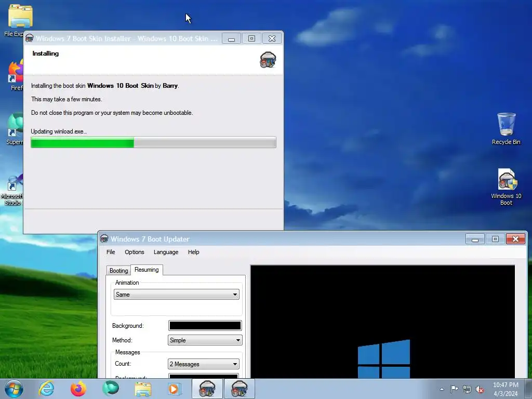
Task: Close the Boot Skin Installer window
Action: [x=272, y=38]
